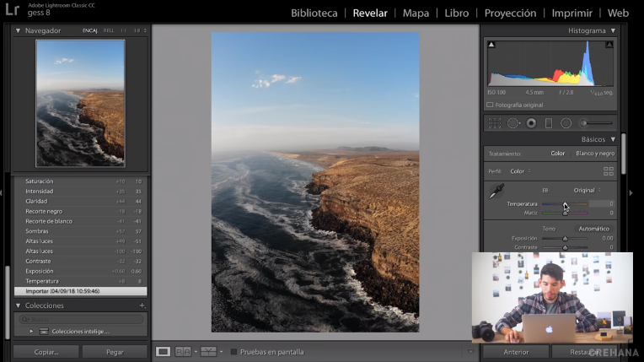Choose Blanco y negro treatment
The width and height of the screenshot is (644, 362).
pos(595,154)
